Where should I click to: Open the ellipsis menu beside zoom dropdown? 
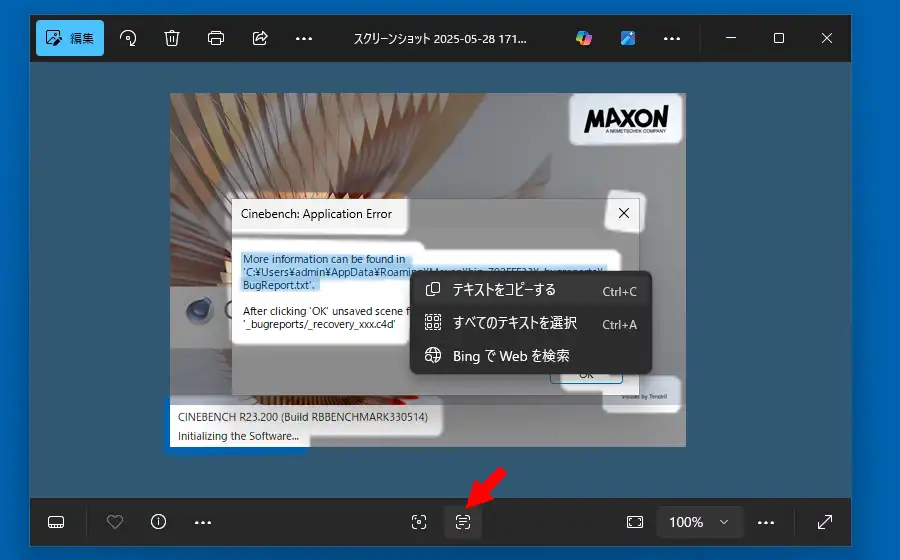coord(766,522)
